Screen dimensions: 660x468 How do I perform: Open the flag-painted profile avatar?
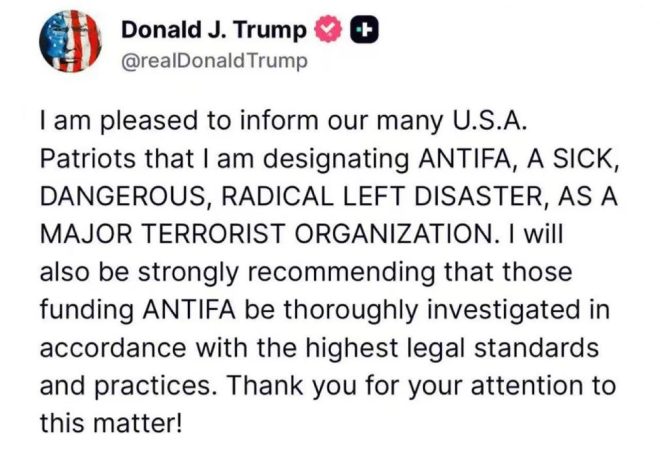click(x=71, y=41)
